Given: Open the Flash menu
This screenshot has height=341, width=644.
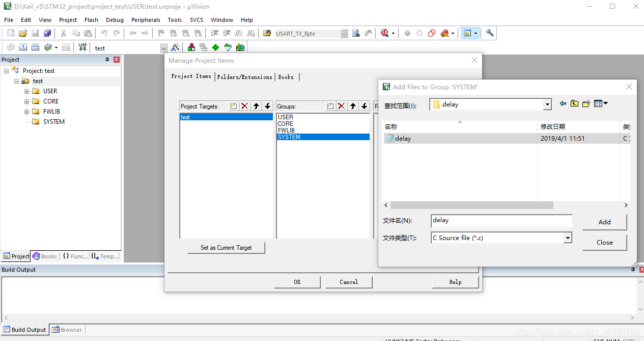Looking at the screenshot, I should pos(92,20).
